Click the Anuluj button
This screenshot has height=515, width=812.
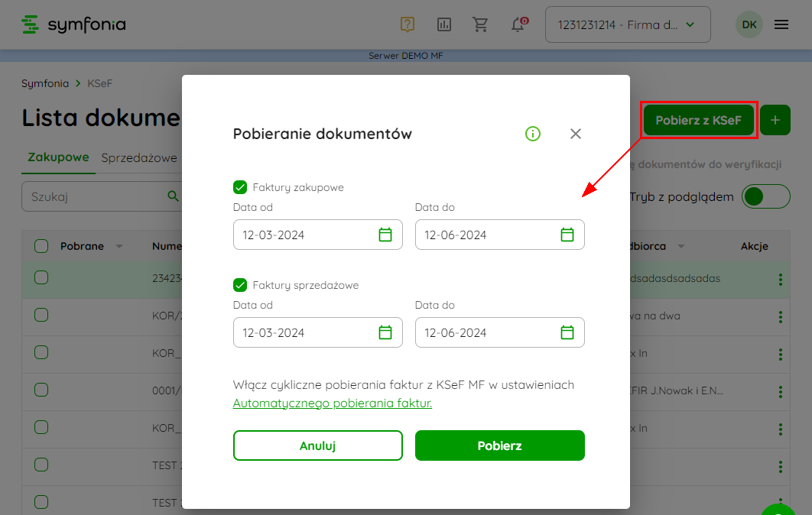(x=317, y=445)
